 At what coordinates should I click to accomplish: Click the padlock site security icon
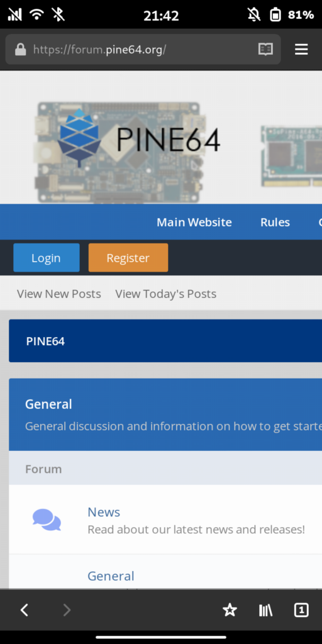coord(19,50)
